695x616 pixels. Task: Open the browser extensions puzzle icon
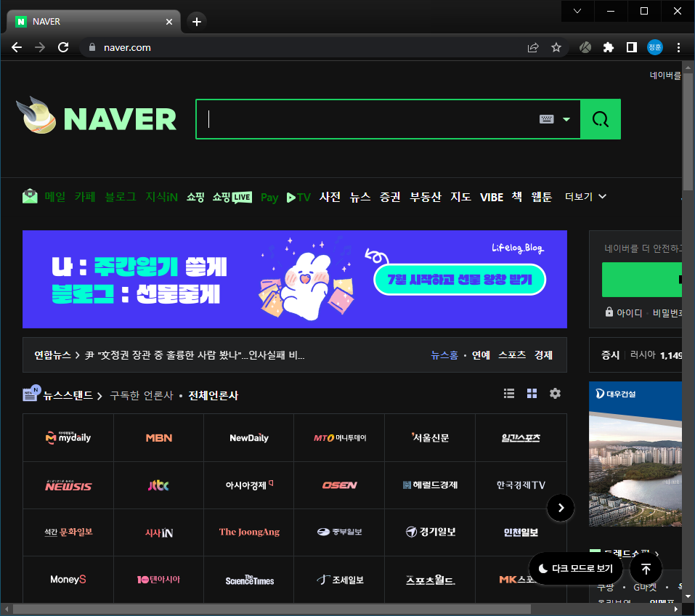(x=609, y=47)
